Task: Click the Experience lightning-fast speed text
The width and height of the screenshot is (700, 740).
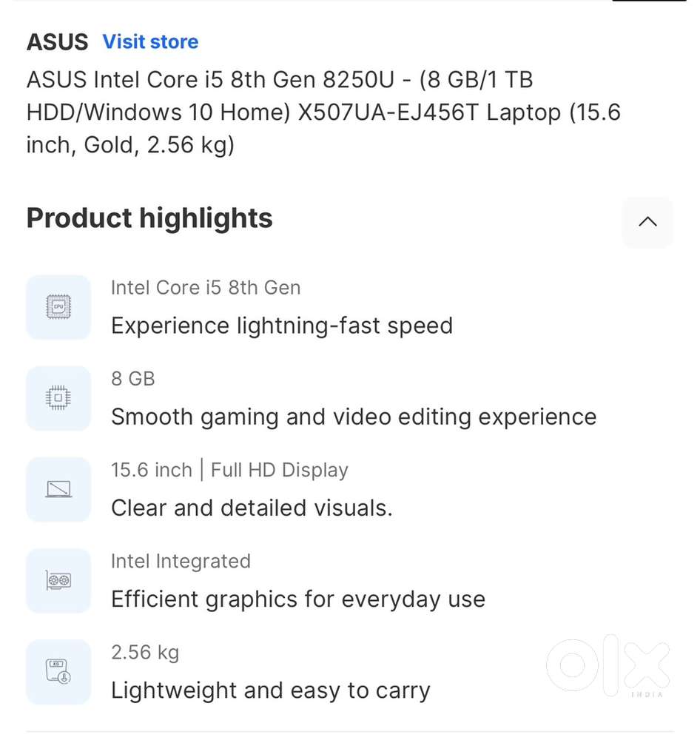Action: tap(282, 326)
